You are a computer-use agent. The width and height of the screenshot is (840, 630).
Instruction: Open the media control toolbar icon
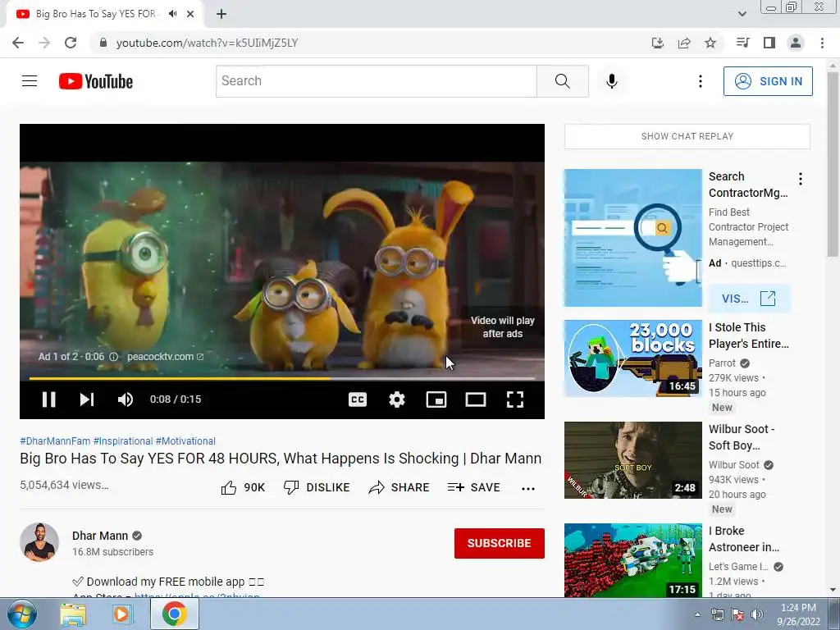pos(742,43)
